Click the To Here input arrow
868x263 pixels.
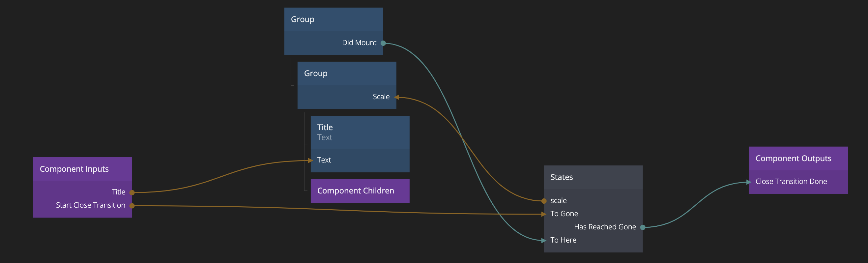[543, 240]
